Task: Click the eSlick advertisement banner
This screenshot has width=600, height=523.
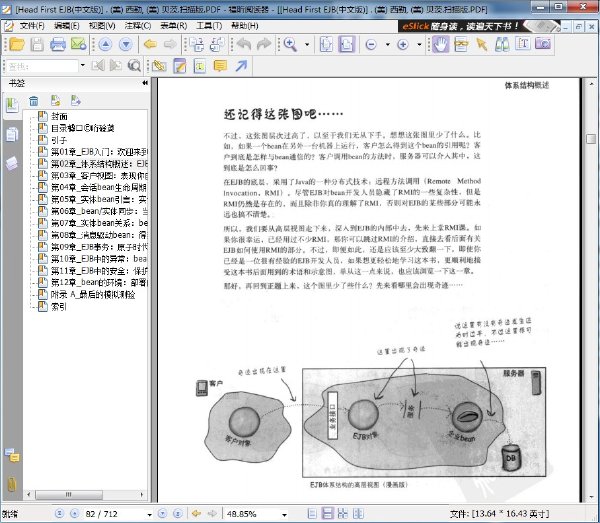Action: click(479, 26)
